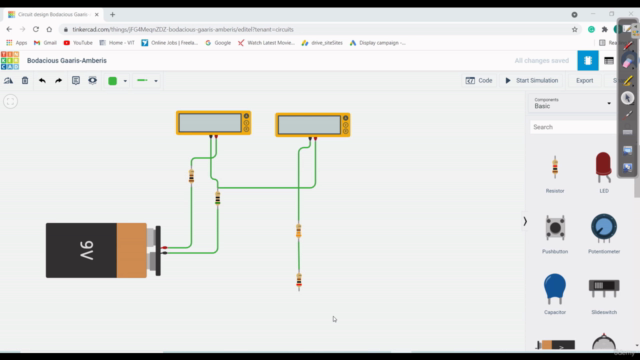
Task: Select resistor below left multimeter
Action: click(191, 176)
